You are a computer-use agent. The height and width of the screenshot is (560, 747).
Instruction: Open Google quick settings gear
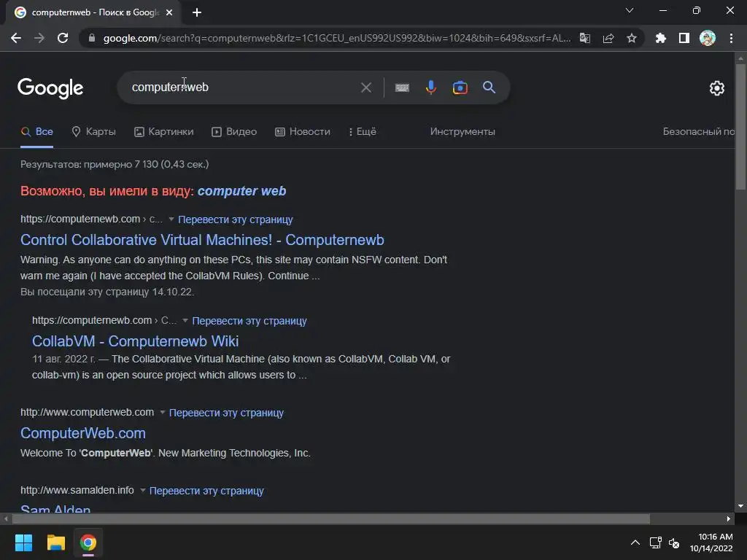point(717,88)
